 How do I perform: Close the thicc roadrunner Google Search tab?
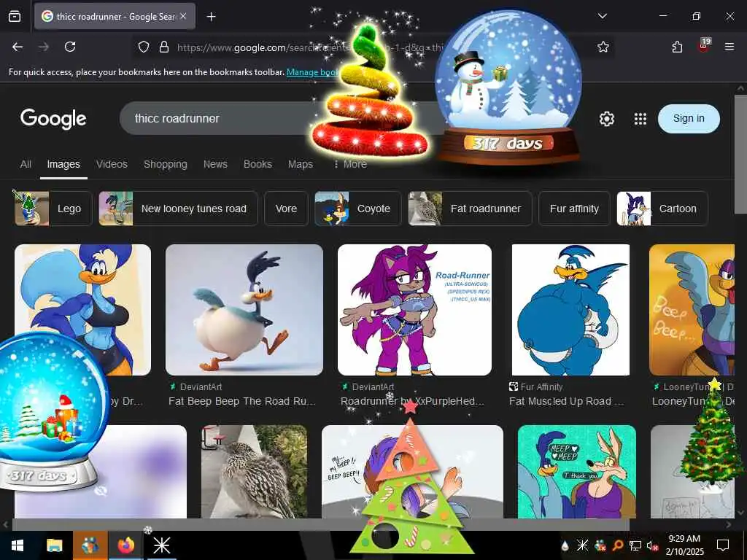point(183,16)
